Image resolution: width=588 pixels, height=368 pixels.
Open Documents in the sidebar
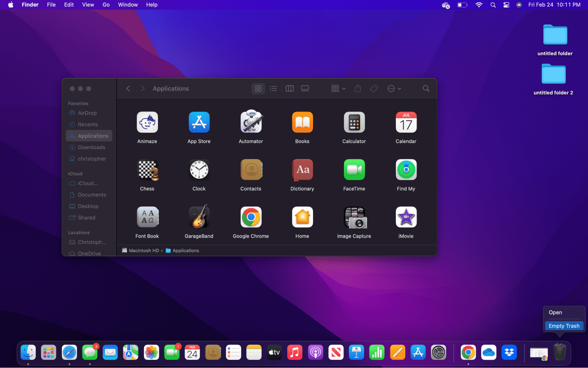click(x=89, y=195)
